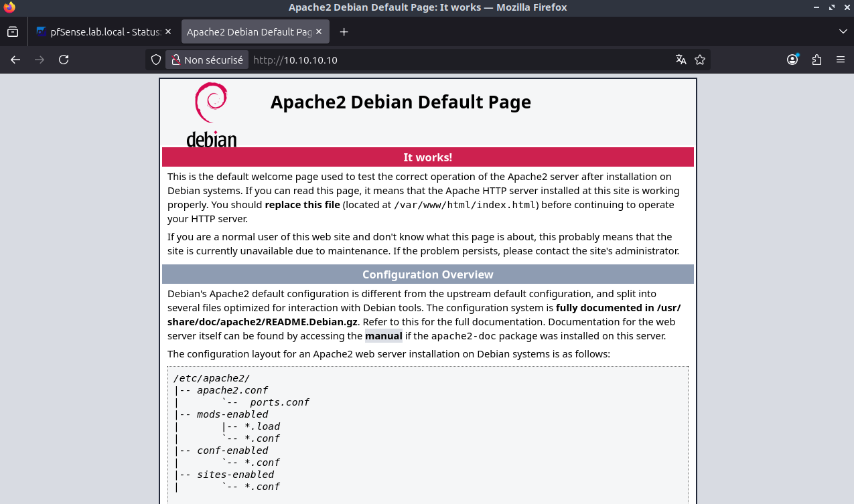Close the pfSense.lab.local tab
Viewport: 854px width, 504px height.
tap(167, 31)
